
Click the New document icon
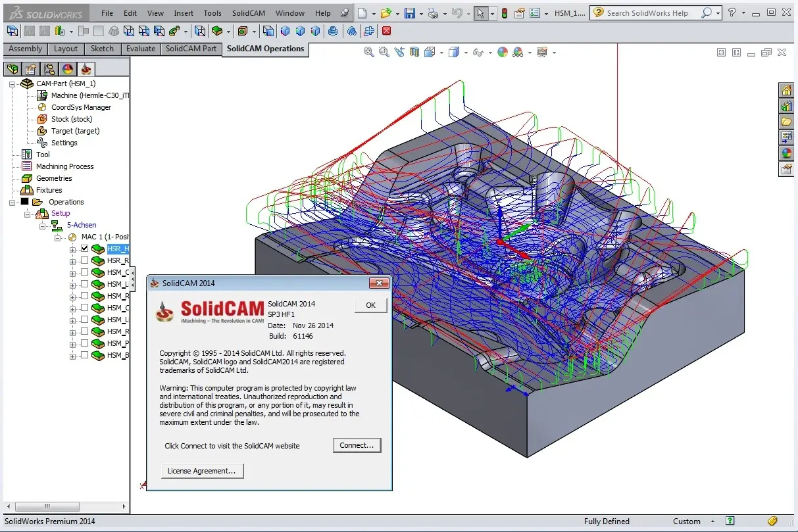362,12
